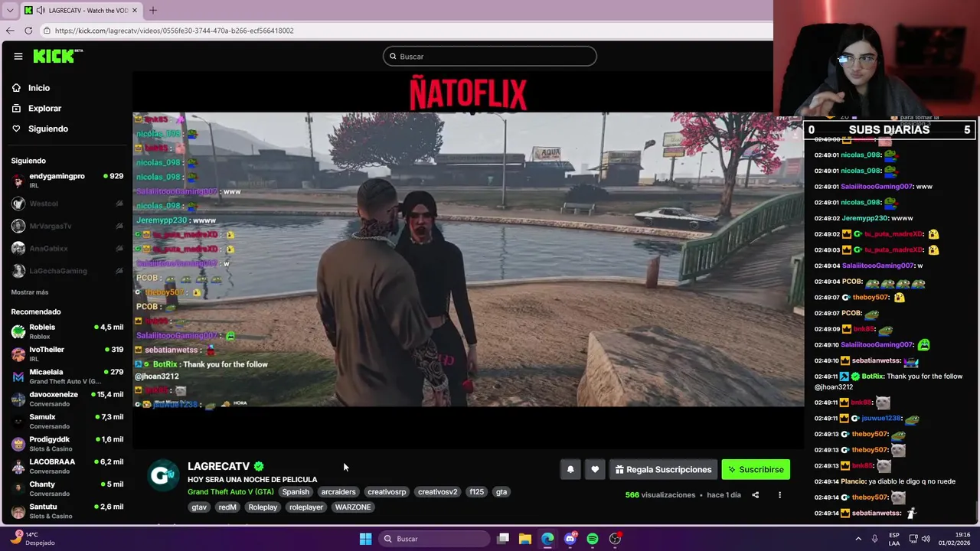This screenshot has width=980, height=551.
Task: Open Spotify from taskbar
Action: coord(593,539)
